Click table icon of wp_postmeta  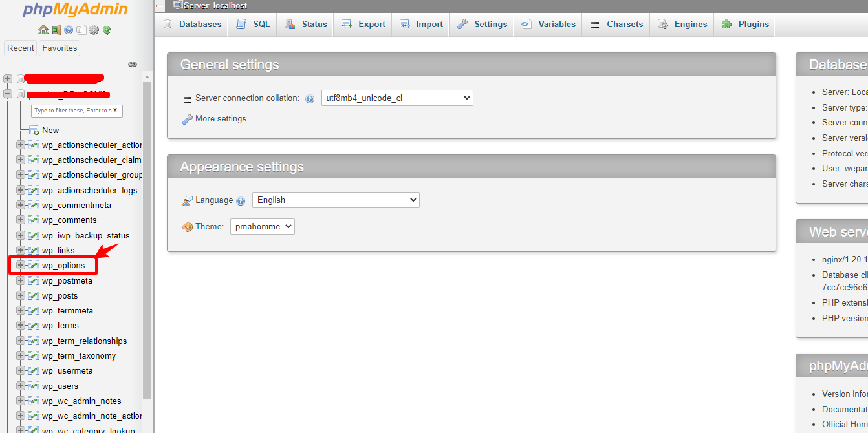[x=34, y=280]
